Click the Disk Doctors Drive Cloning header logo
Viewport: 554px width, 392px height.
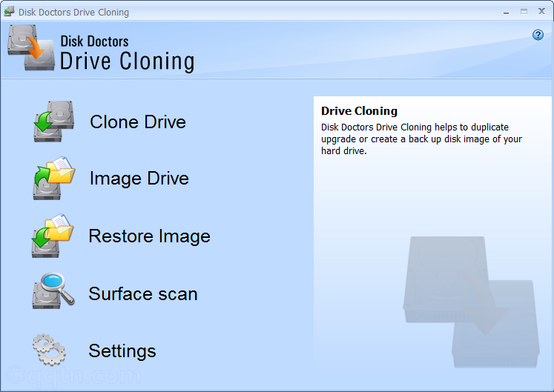(31, 47)
